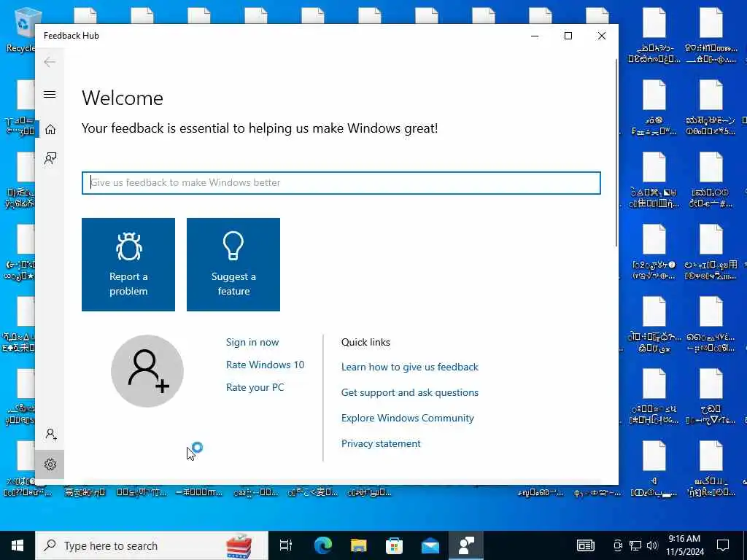Open the notification action center

click(723, 545)
